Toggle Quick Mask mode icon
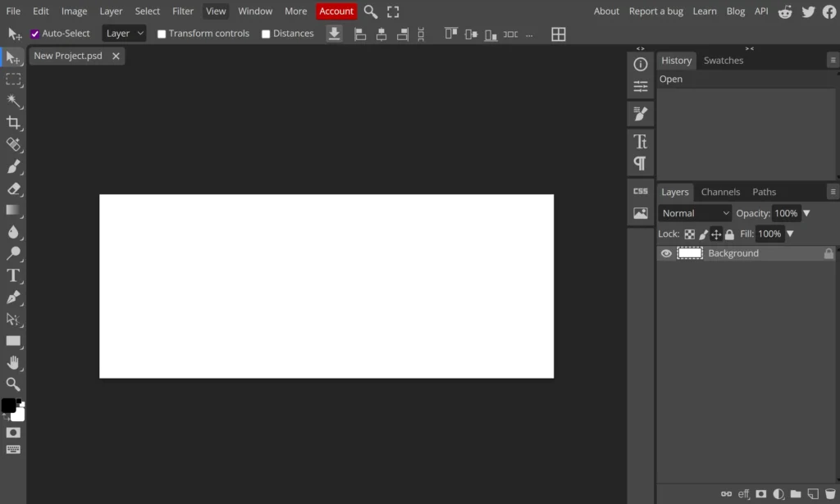The height and width of the screenshot is (504, 840). (13, 433)
